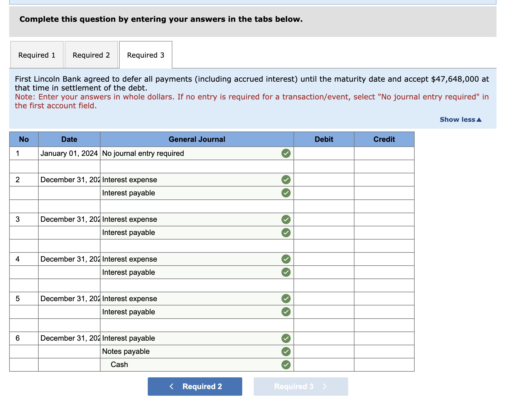
Task: Click the No column header
Action: (x=24, y=139)
